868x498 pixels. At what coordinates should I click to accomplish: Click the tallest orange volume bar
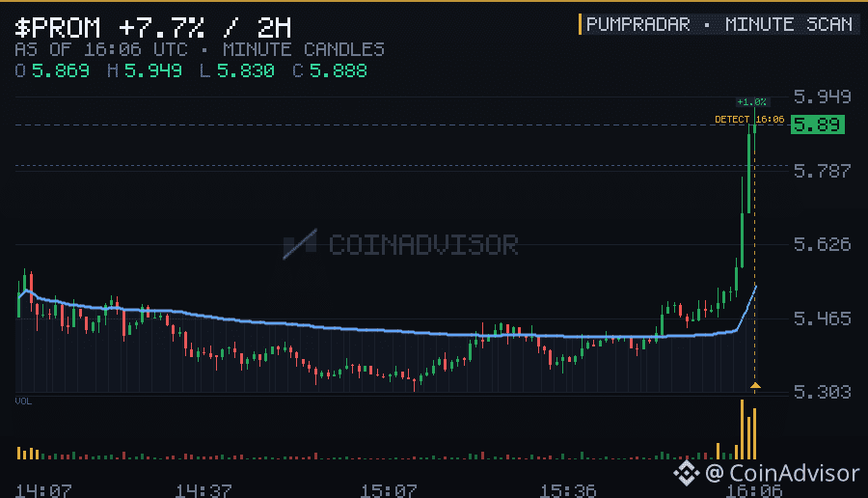point(743,429)
